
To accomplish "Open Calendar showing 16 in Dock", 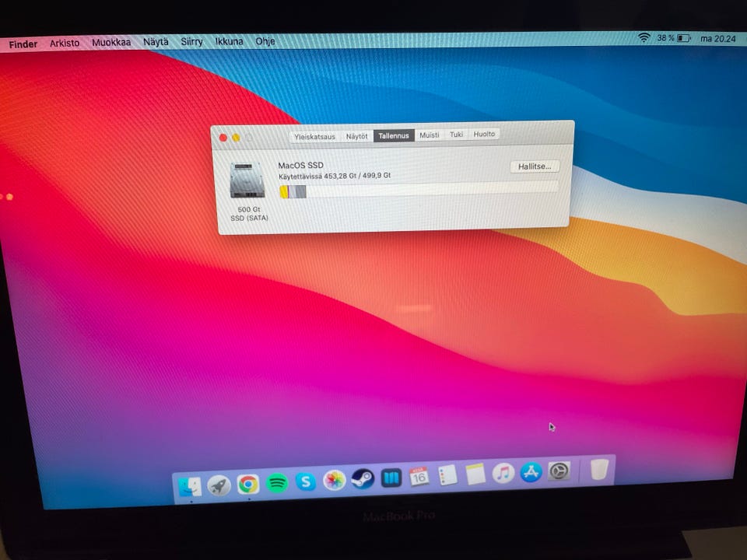I will pyautogui.click(x=419, y=477).
